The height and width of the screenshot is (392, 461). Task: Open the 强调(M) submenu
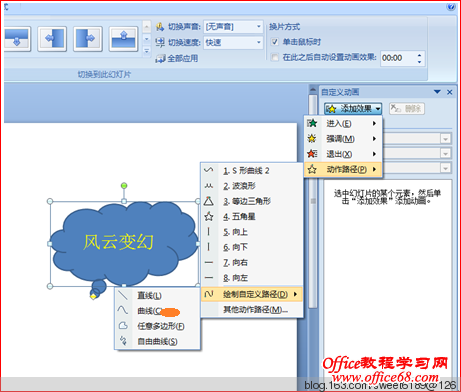343,139
